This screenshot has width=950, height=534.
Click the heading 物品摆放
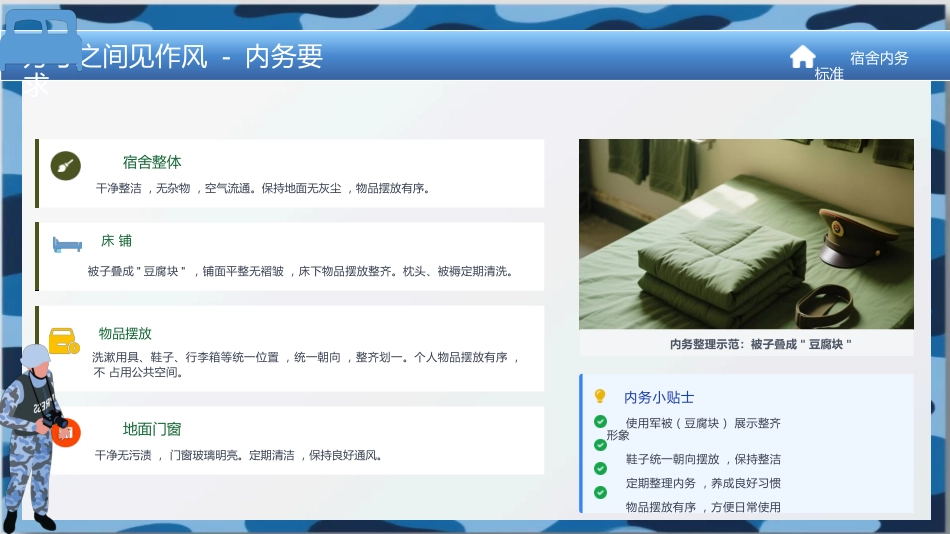125,333
